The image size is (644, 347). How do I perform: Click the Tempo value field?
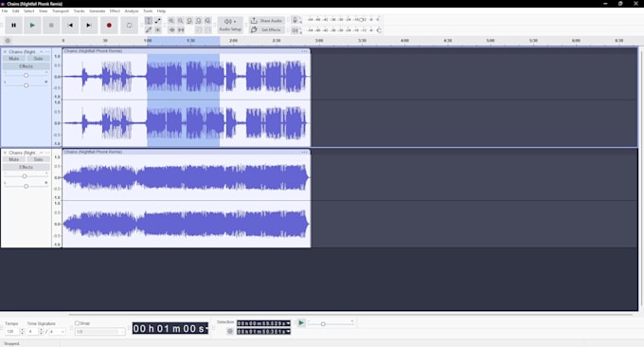pos(11,332)
